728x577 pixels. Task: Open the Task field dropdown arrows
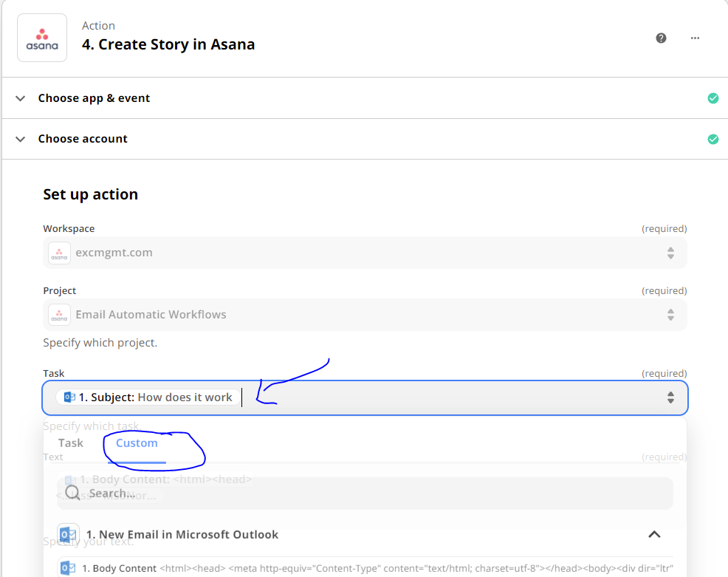click(670, 397)
